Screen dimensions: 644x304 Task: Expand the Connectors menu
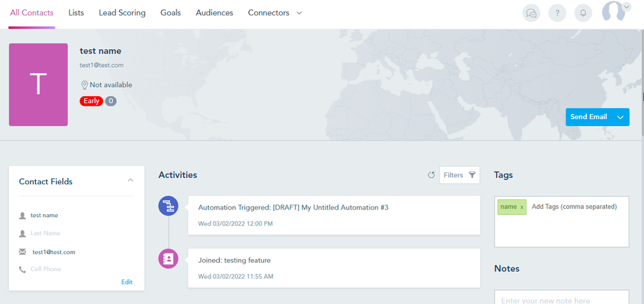point(299,13)
